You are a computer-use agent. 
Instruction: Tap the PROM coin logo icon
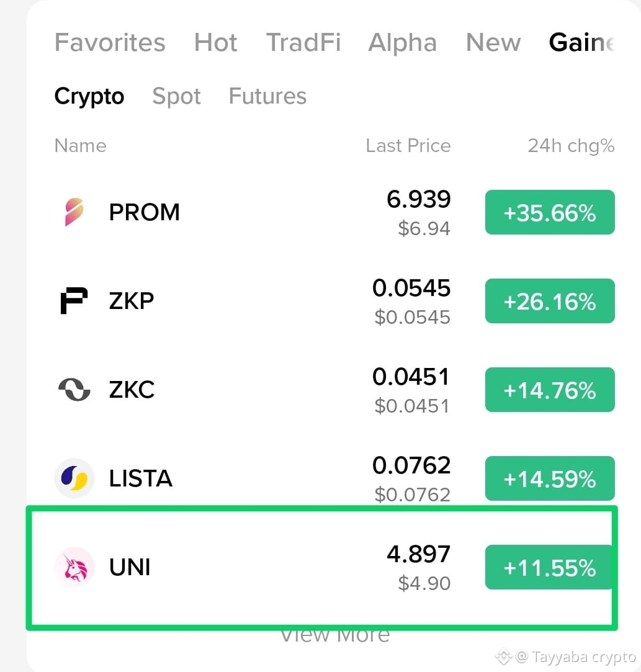click(x=74, y=212)
